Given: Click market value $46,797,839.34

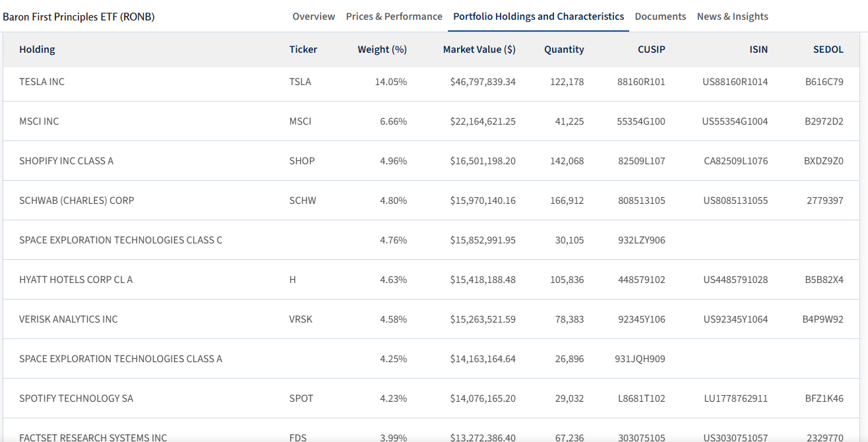Looking at the screenshot, I should 483,82.
